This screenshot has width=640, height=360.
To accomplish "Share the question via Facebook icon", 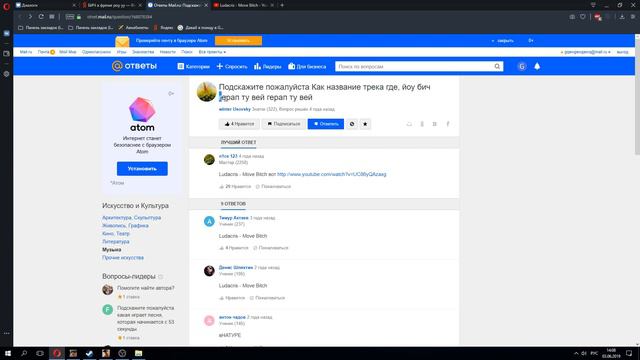I will pos(448,124).
